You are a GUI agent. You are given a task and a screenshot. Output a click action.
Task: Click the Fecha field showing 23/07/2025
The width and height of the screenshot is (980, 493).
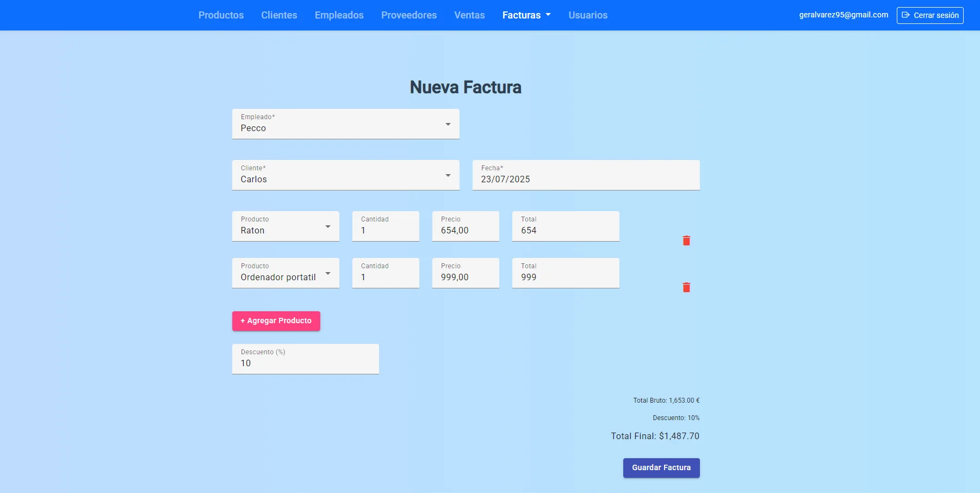tap(586, 179)
